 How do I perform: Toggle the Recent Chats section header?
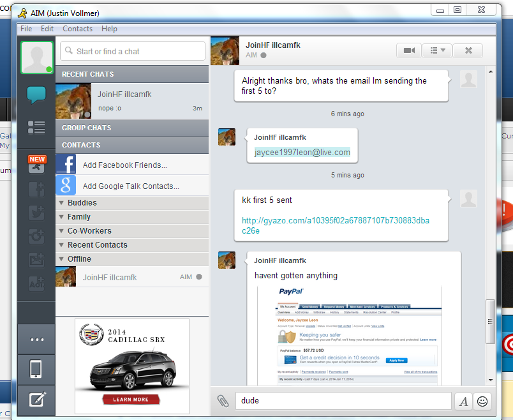[132, 74]
